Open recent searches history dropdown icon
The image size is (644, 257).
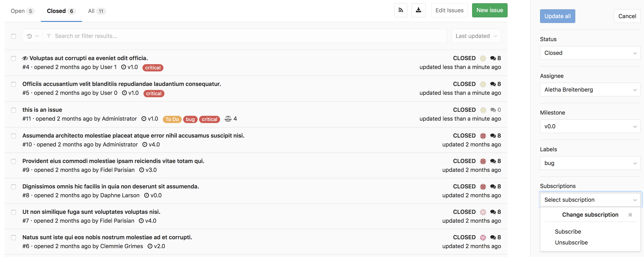32,36
